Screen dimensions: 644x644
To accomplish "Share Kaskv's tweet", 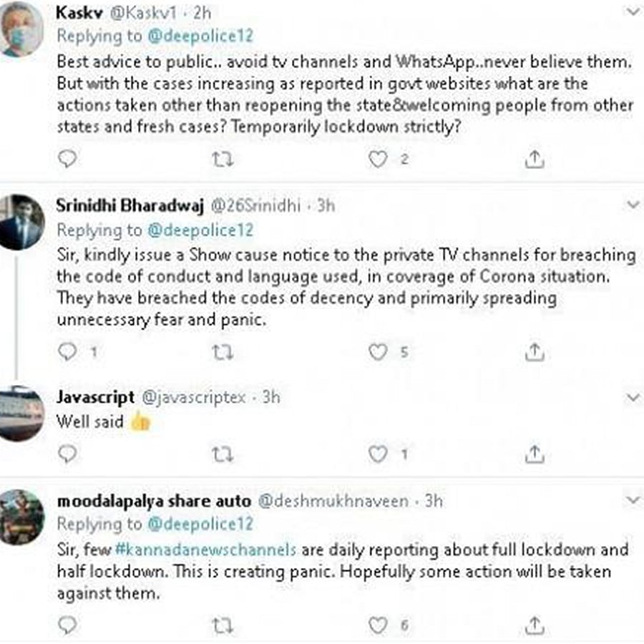I will [x=535, y=160].
